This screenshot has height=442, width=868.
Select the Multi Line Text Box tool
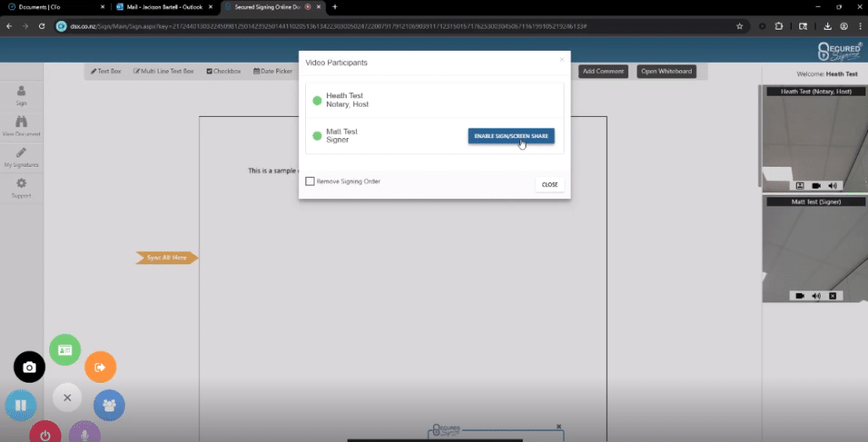(164, 71)
